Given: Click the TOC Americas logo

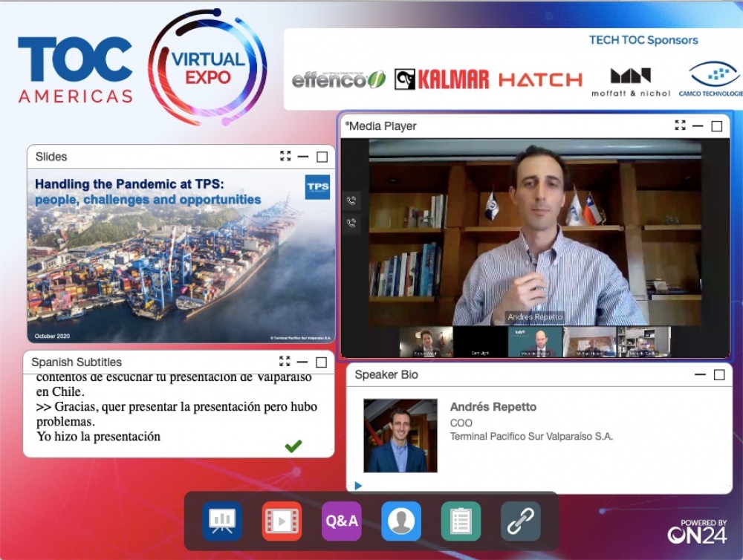Looking at the screenshot, I should click(75, 70).
